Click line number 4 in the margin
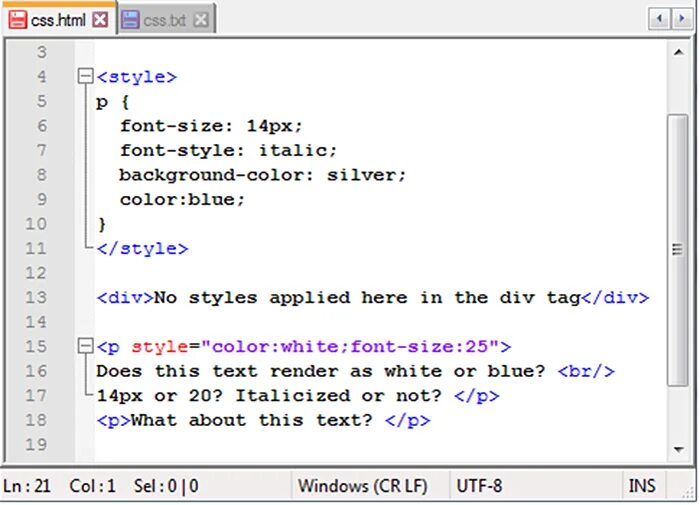Viewport: 700px width, 505px height. [x=41, y=76]
